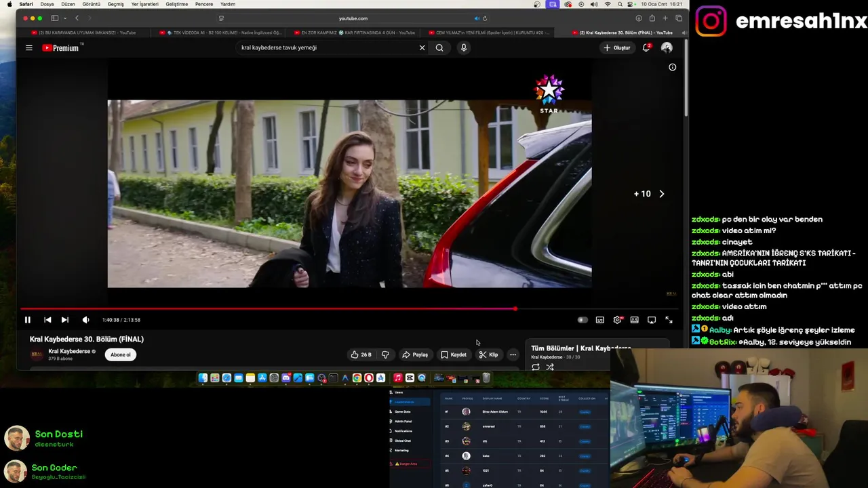Open the Geçmiş menu
868x488 pixels.
tap(115, 4)
